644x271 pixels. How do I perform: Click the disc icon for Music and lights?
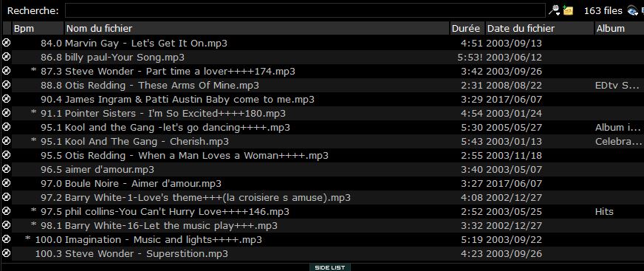point(6,239)
